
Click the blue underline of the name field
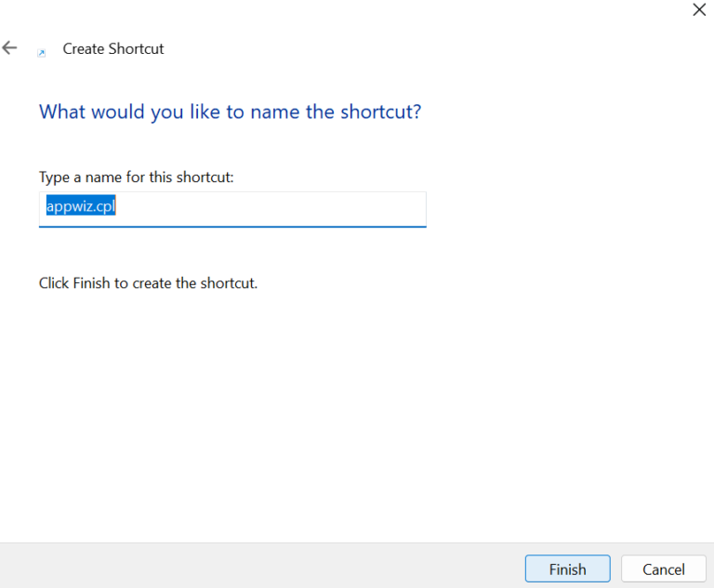pos(232,226)
